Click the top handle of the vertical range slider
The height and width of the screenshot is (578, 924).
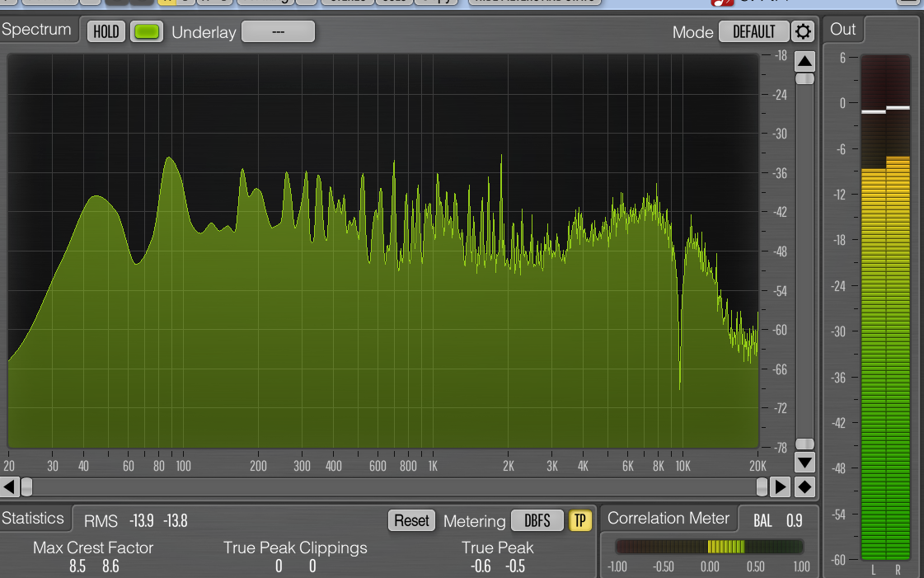point(804,79)
